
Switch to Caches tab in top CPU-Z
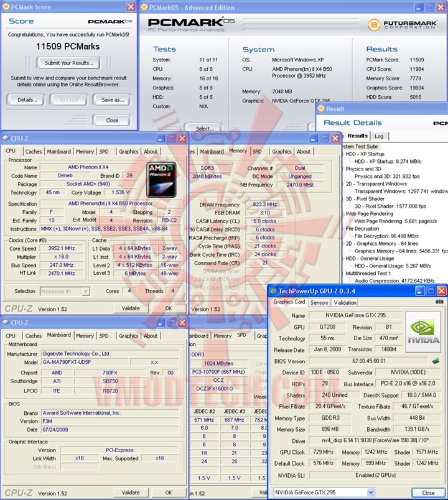tap(34, 152)
